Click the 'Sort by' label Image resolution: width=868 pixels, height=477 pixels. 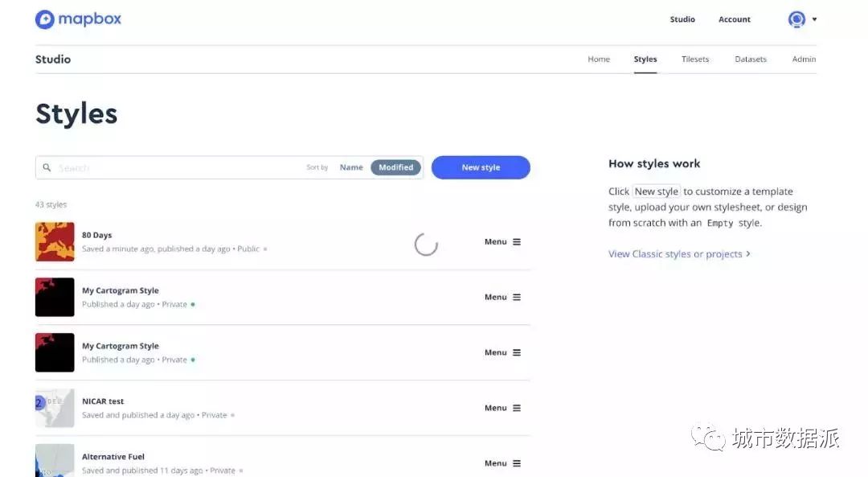317,167
